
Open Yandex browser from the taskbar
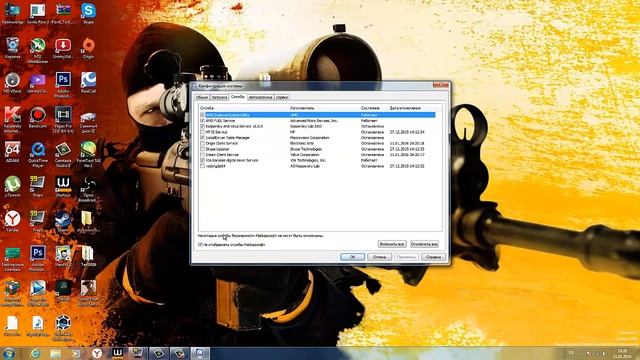click(97, 353)
